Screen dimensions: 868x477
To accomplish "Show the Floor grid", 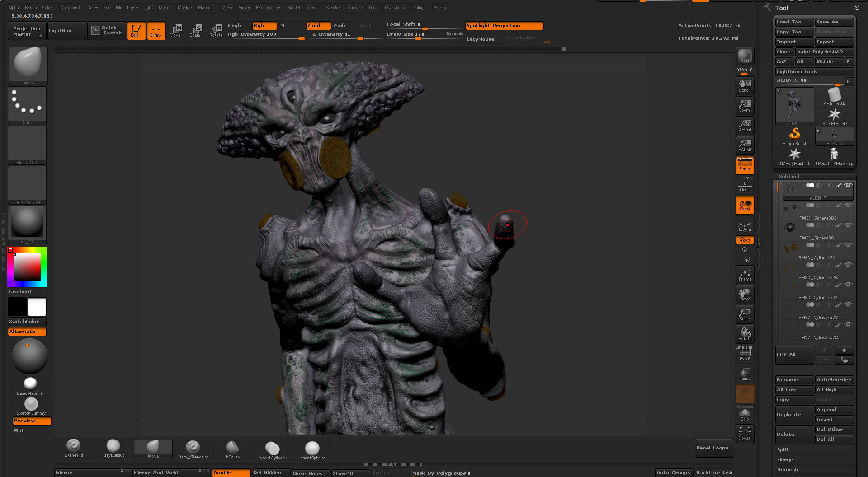I will click(745, 186).
